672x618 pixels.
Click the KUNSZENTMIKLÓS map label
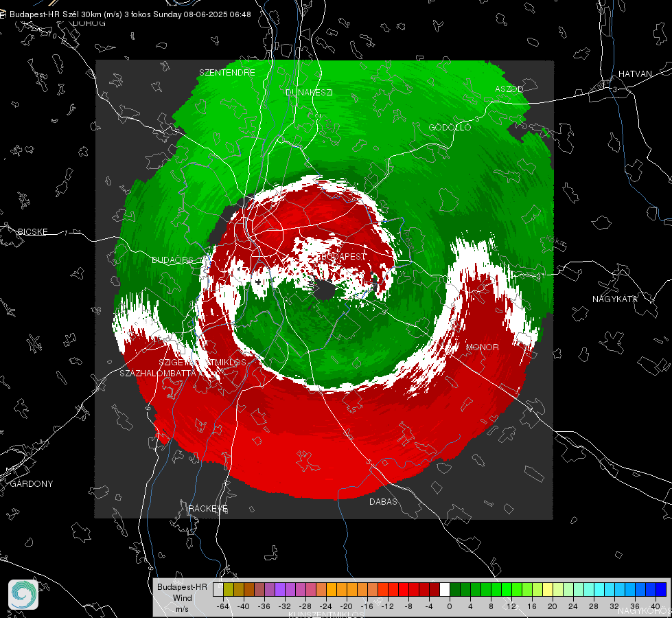[326, 615]
